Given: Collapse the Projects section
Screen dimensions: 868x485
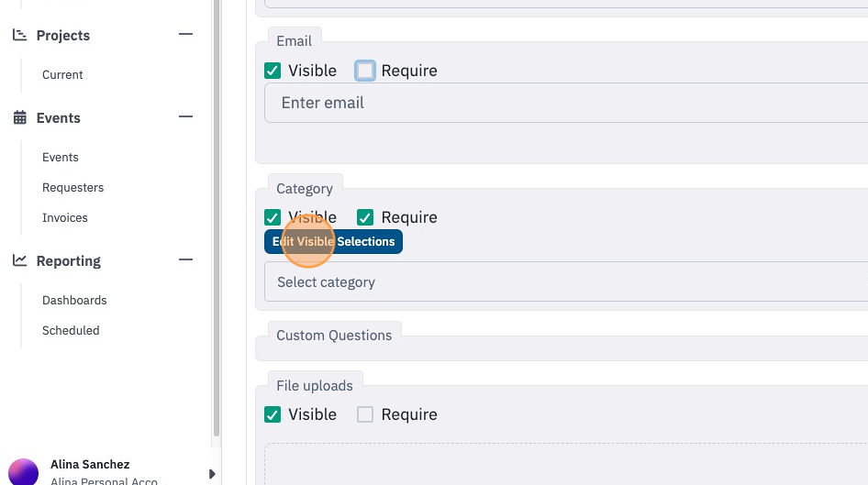Looking at the screenshot, I should pyautogui.click(x=185, y=34).
